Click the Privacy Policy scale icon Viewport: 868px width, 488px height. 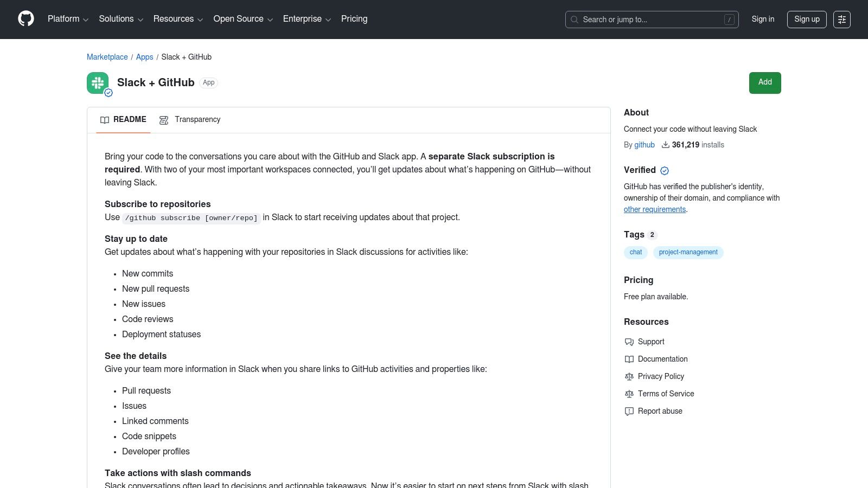point(629,377)
